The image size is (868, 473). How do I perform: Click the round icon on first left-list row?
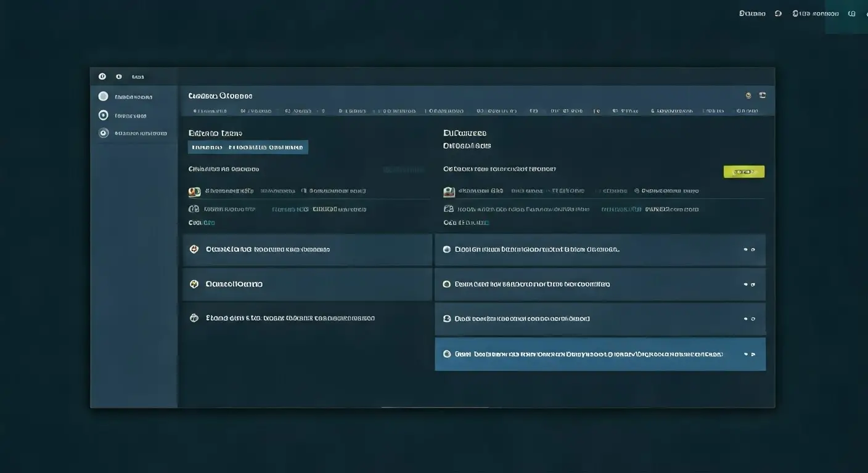194,249
